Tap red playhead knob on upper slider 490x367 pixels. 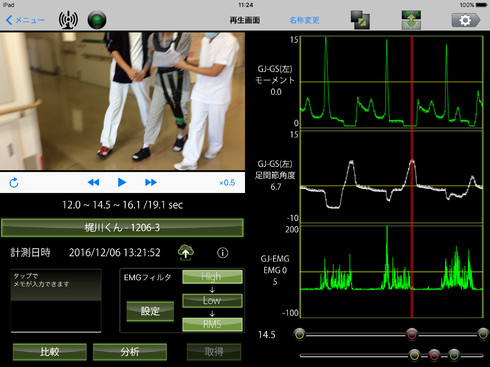412,334
